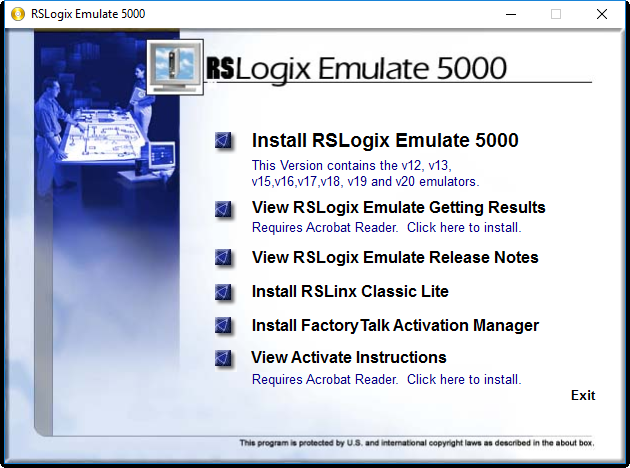Launch Install RSLinx Classic Lite
The width and height of the screenshot is (630, 468).
(x=350, y=291)
